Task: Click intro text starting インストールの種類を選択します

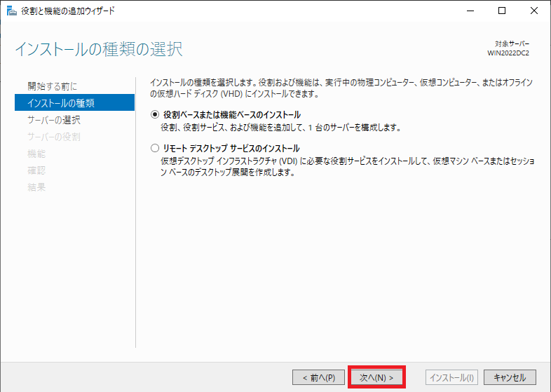Action: [341, 88]
